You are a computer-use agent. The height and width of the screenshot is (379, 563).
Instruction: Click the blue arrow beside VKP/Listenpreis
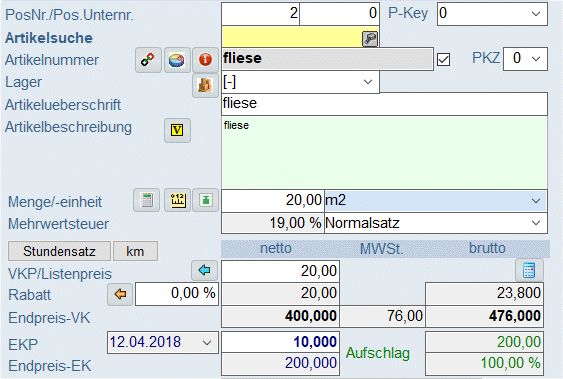204,270
